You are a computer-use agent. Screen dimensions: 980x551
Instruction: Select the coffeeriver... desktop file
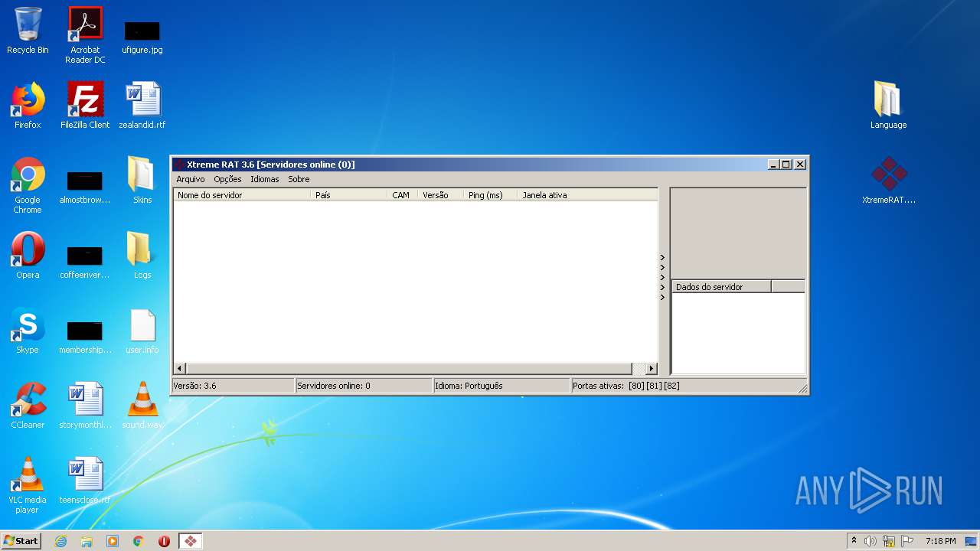tap(85, 262)
